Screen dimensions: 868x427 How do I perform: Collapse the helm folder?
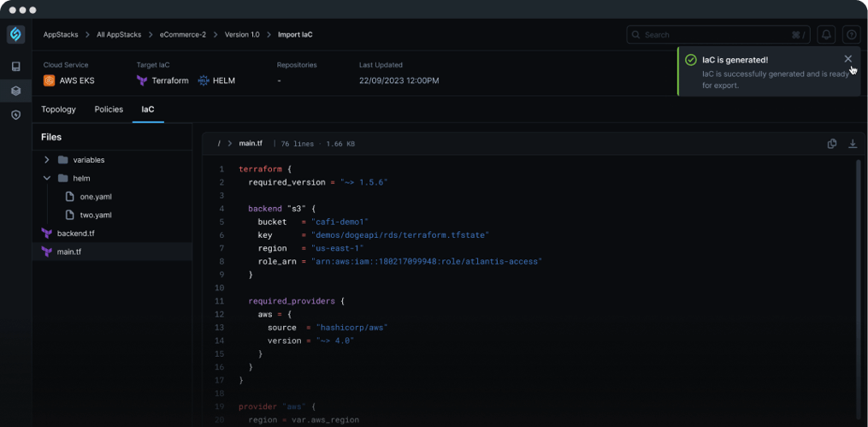coord(46,178)
